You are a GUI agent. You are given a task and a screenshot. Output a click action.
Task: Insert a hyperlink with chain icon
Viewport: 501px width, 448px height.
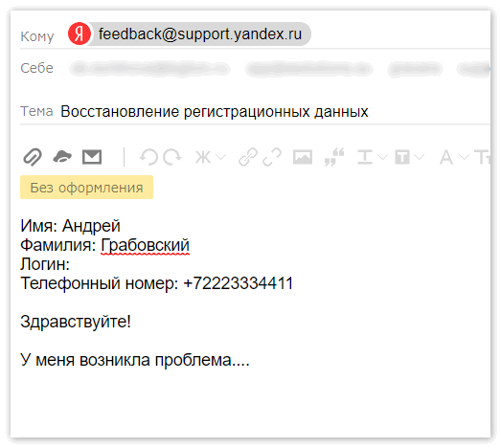(248, 157)
